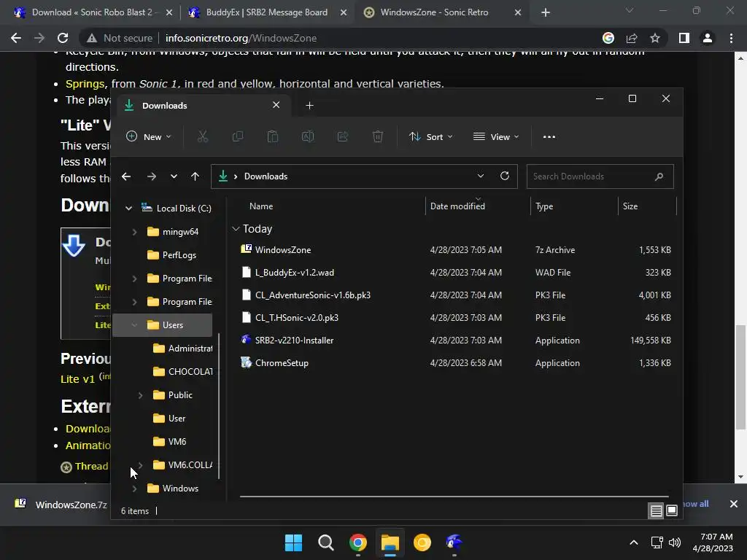Image resolution: width=747 pixels, height=560 pixels.
Task: Open the See more ellipsis menu
Action: click(549, 136)
